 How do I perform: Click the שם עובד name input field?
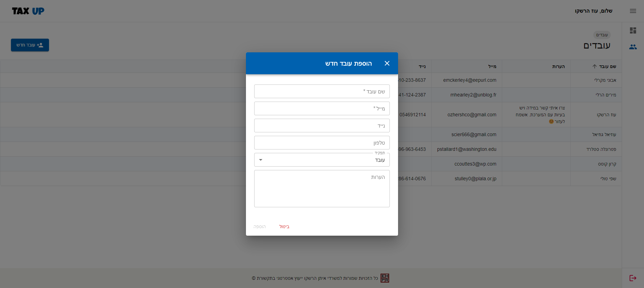point(322,92)
